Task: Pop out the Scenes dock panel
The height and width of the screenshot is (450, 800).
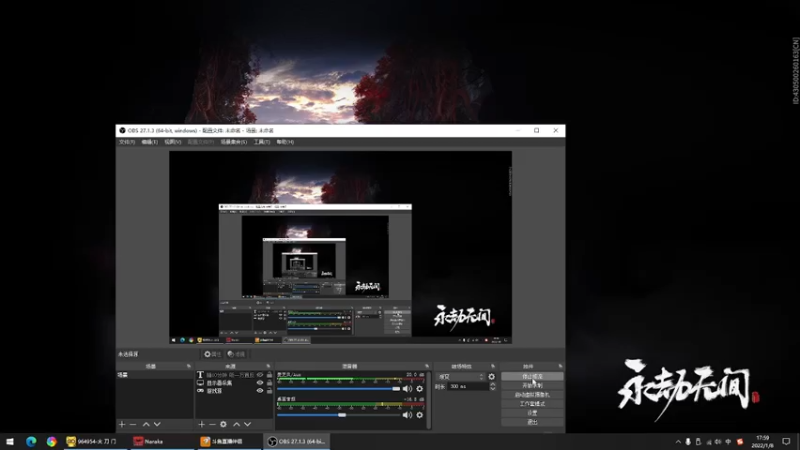Action: pos(189,366)
